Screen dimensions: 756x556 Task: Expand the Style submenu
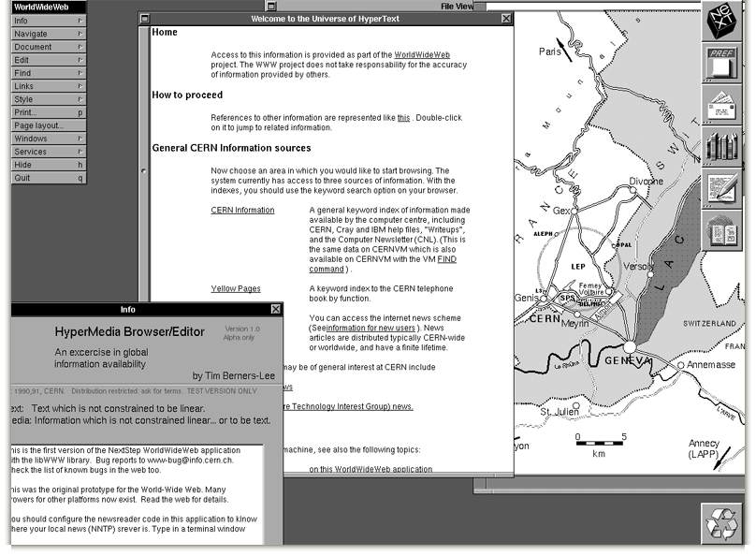pyautogui.click(x=82, y=98)
